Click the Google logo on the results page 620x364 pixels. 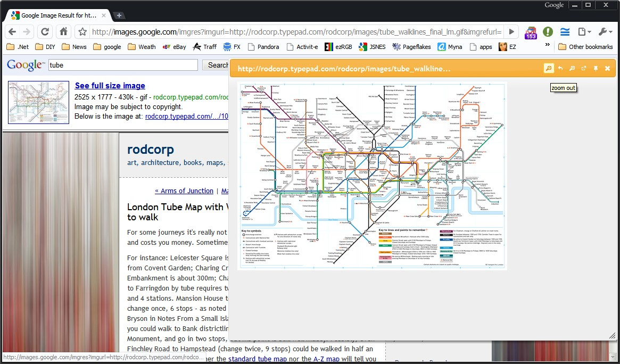coord(26,65)
